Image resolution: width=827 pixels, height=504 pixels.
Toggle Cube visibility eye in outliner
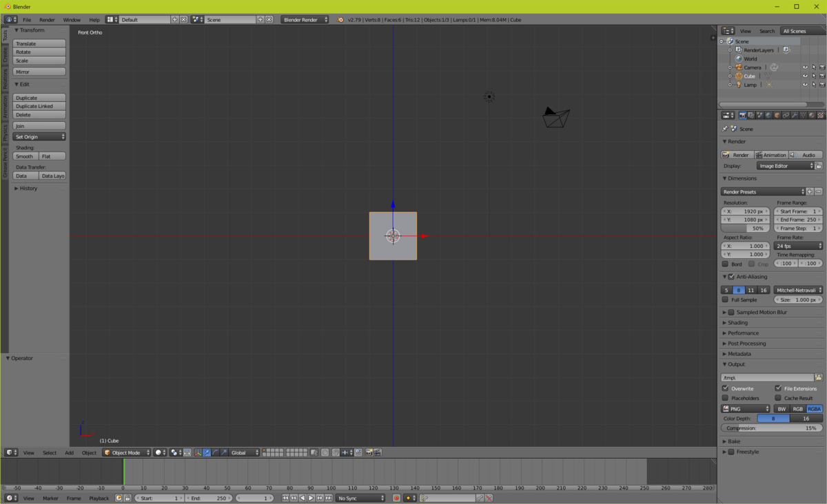(x=805, y=76)
